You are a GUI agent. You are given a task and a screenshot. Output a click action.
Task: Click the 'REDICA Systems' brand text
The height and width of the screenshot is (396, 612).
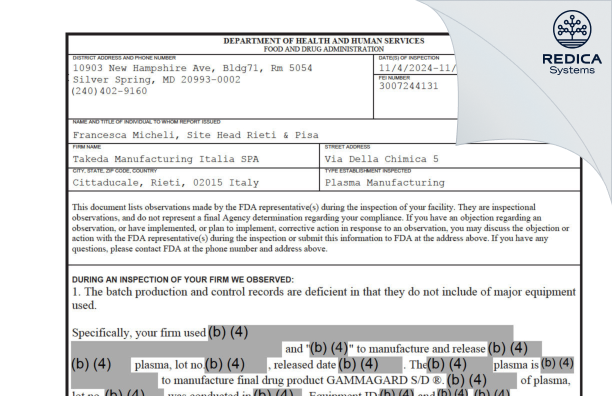572,64
